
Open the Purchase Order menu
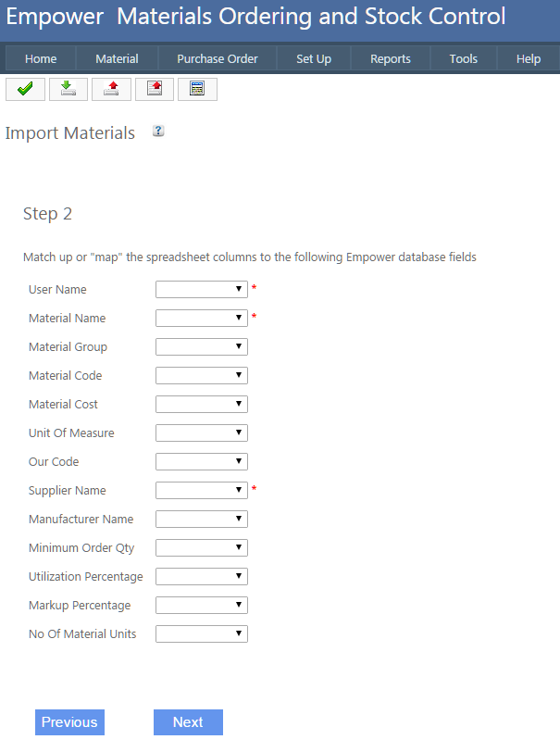tap(218, 58)
